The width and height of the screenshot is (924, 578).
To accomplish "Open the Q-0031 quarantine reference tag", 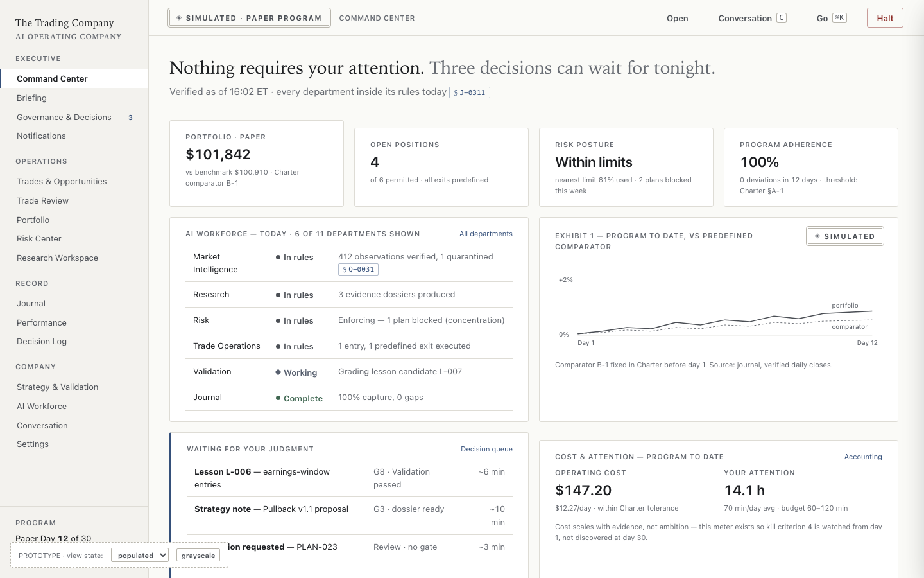I will tap(358, 270).
